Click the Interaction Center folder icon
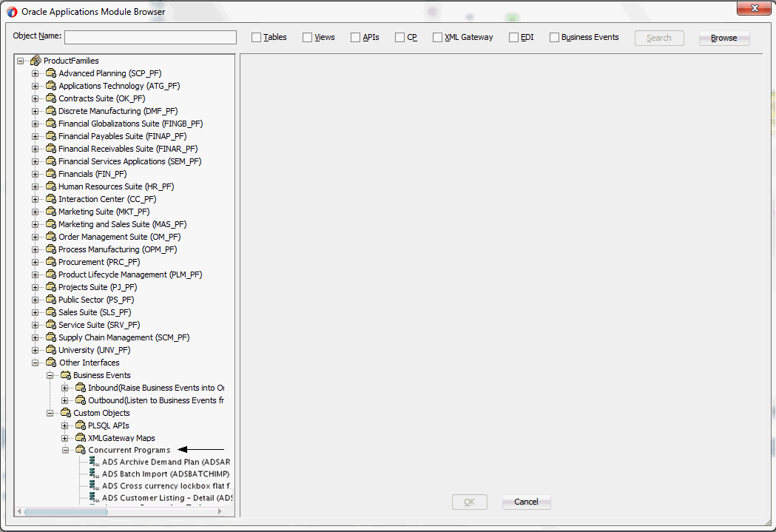 pos(51,199)
